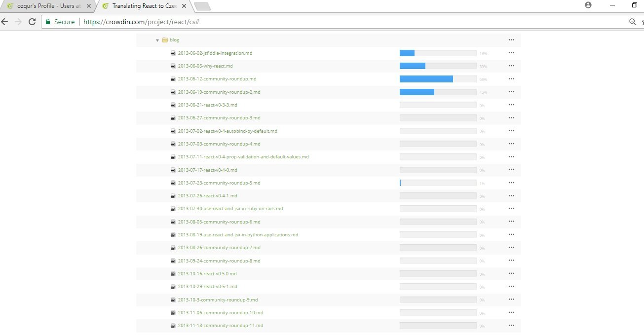Open options for 2013-08-26-community-roundup-7.md
Screen dimensions: 644x335
pyautogui.click(x=511, y=248)
